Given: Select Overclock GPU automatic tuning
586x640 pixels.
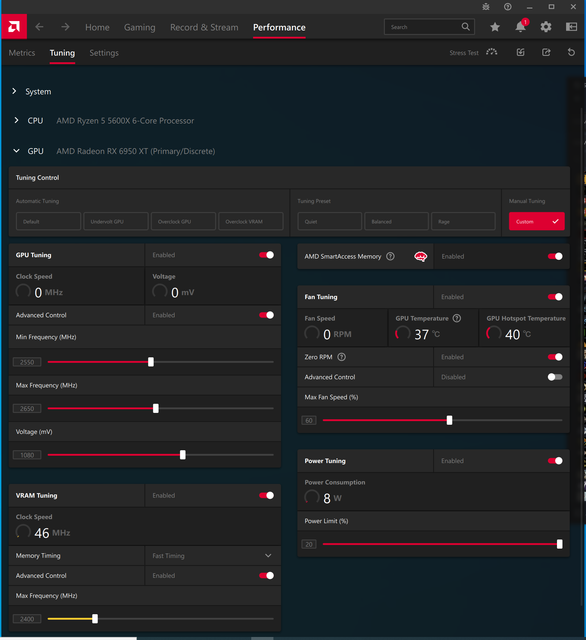Looking at the screenshot, I should tap(183, 221).
